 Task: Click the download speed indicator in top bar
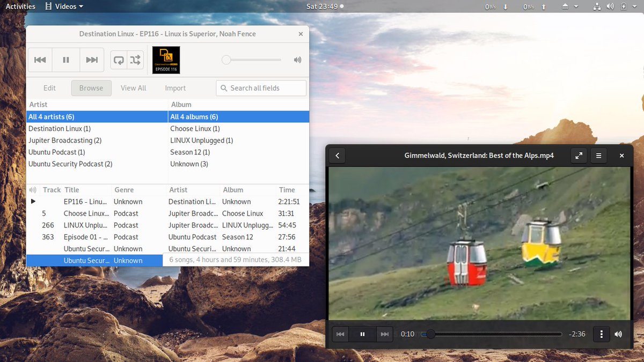click(x=497, y=7)
